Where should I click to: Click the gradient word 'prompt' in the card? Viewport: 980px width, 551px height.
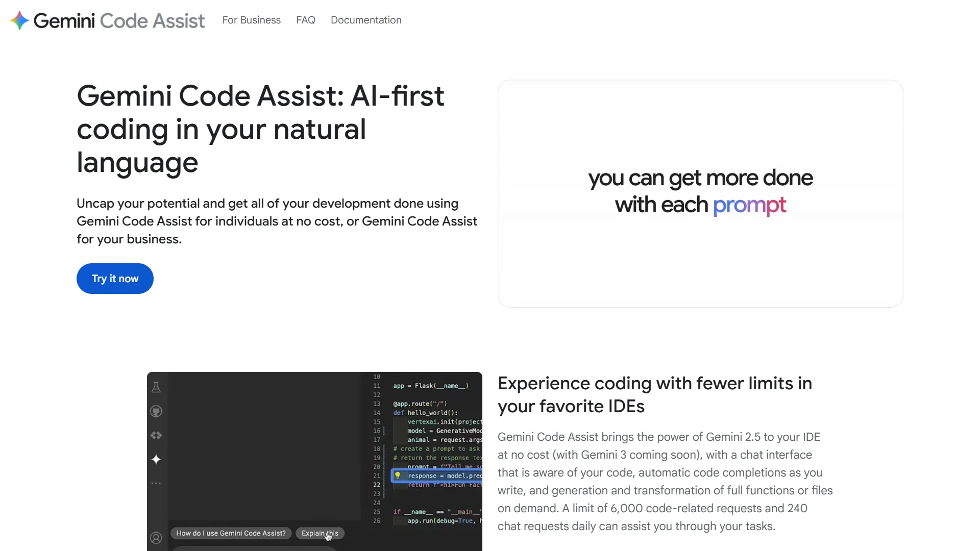pyautogui.click(x=749, y=205)
